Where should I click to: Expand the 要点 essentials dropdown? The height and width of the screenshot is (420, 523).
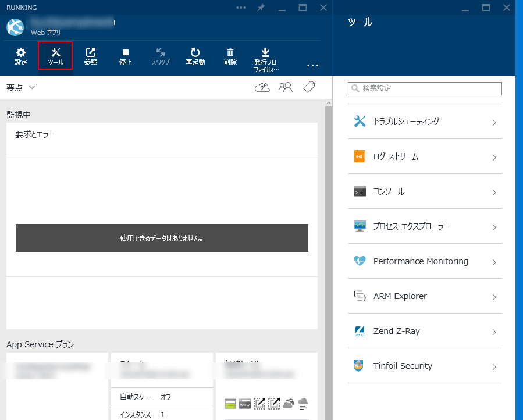22,87
